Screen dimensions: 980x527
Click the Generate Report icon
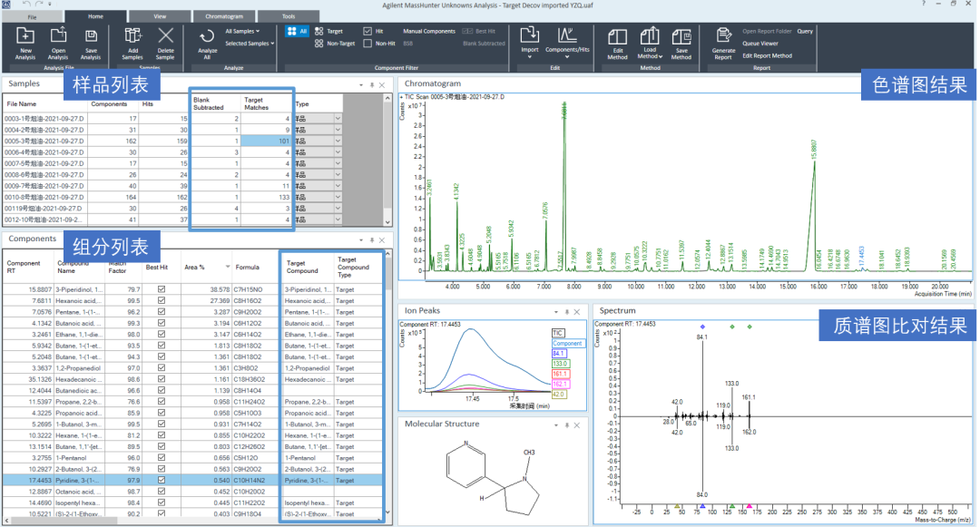click(723, 37)
